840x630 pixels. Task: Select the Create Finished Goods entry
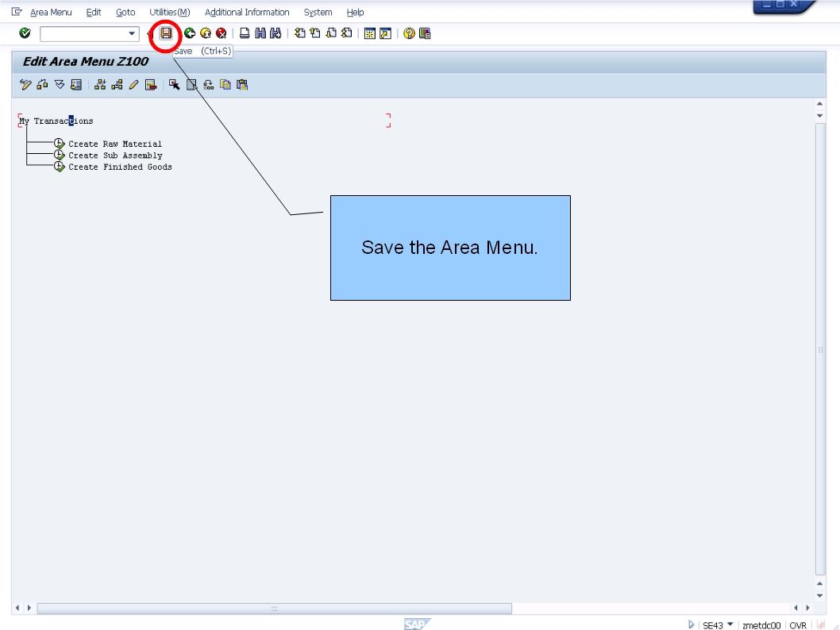(x=119, y=167)
